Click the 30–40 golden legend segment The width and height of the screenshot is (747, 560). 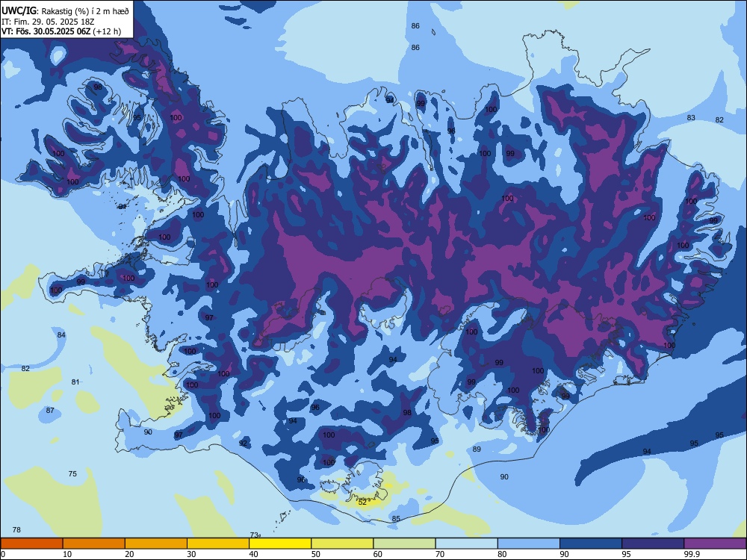[218, 544]
